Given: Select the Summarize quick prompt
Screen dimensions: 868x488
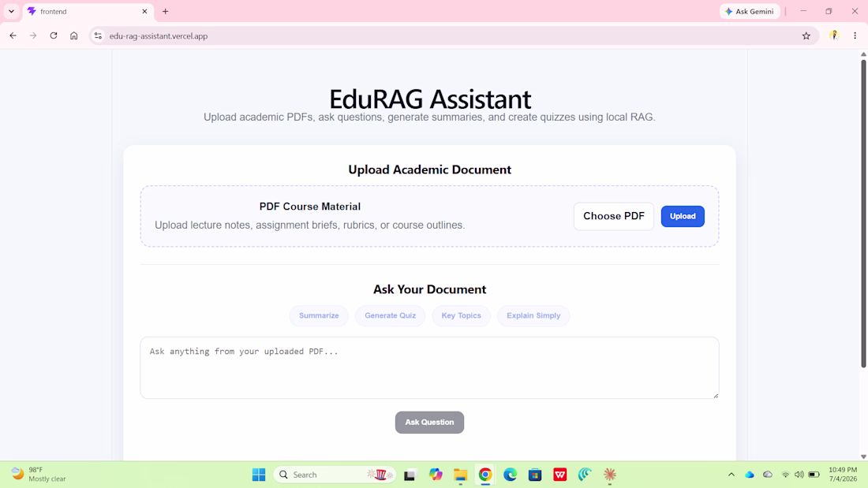Looking at the screenshot, I should point(319,316).
